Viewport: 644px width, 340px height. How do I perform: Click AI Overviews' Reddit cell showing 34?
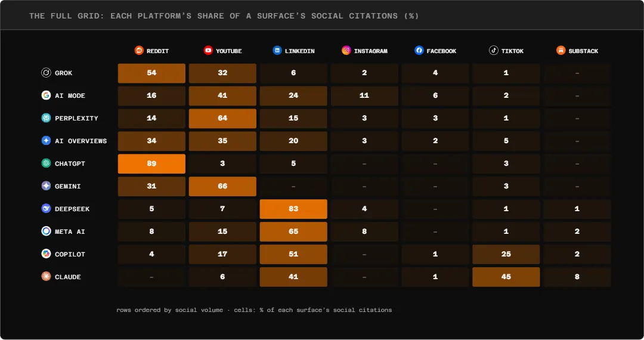coord(151,141)
